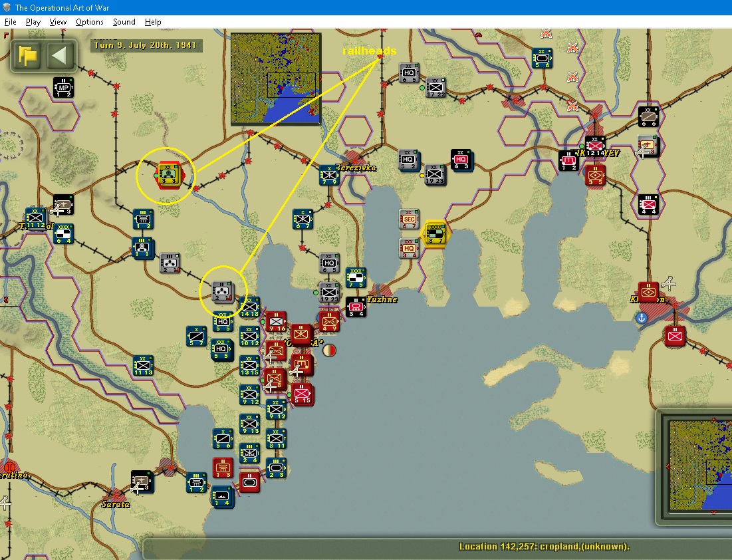The height and width of the screenshot is (560, 732).
Task: Select the blue infantry unit 14-18
Action: (249, 307)
